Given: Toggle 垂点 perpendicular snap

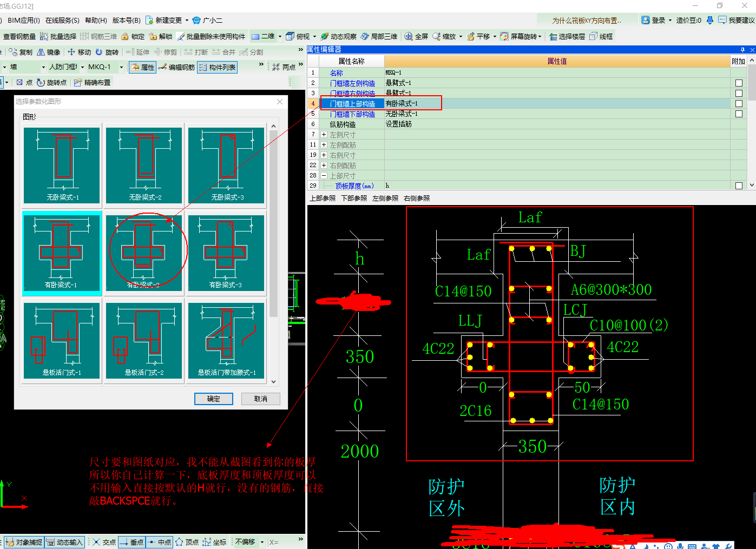Looking at the screenshot, I should 132,542.
